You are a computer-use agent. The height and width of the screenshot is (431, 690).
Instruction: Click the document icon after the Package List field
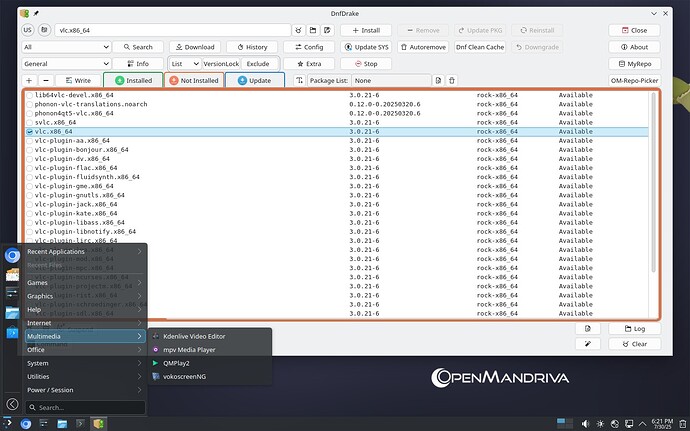(x=438, y=81)
